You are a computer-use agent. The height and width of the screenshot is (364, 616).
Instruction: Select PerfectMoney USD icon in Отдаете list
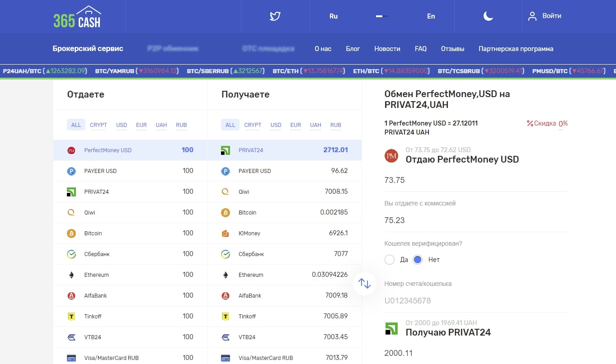coord(71,150)
